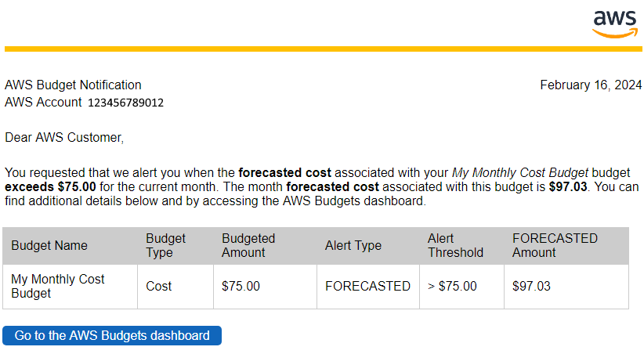Click the $97.03 cell in table

click(566, 286)
